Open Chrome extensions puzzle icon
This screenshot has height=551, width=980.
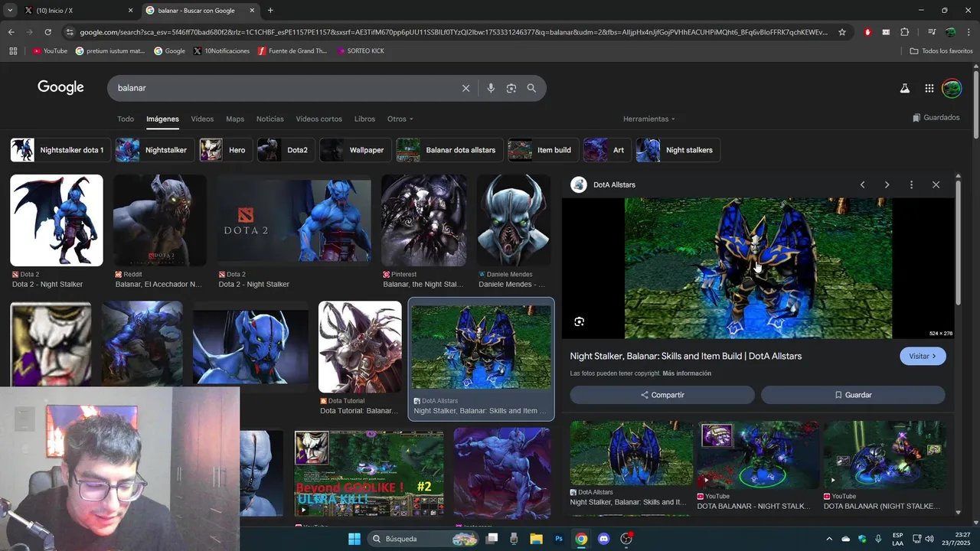click(x=904, y=32)
